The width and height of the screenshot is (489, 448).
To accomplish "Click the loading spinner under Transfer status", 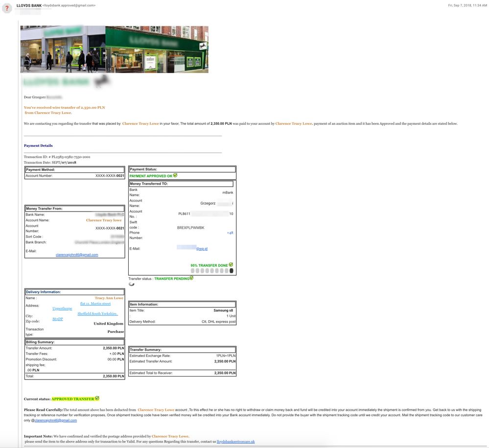I will [131, 284].
